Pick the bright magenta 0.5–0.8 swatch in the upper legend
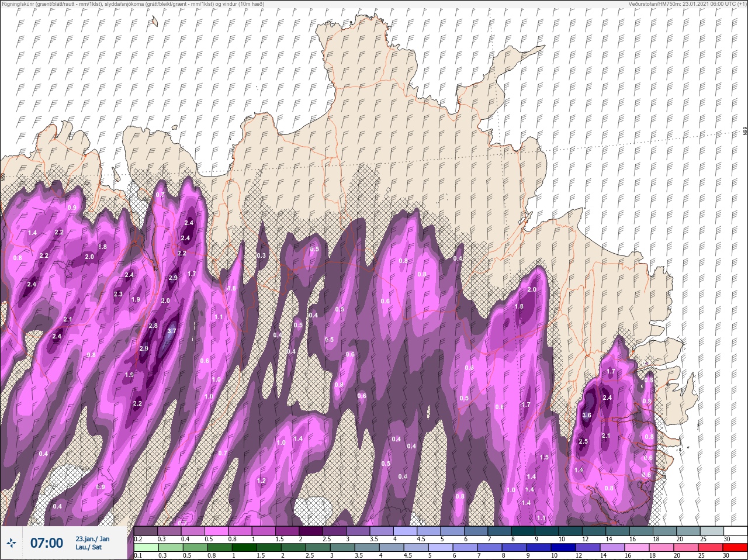 coord(216,531)
